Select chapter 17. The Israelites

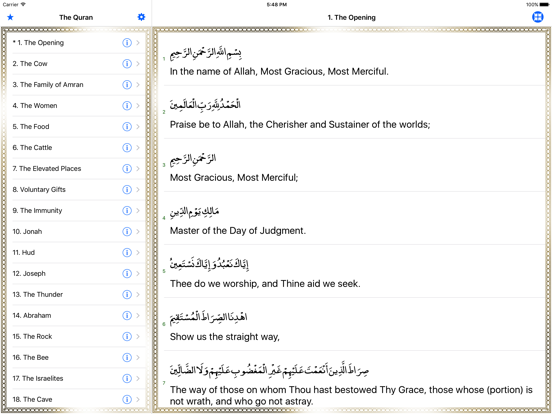(76, 378)
